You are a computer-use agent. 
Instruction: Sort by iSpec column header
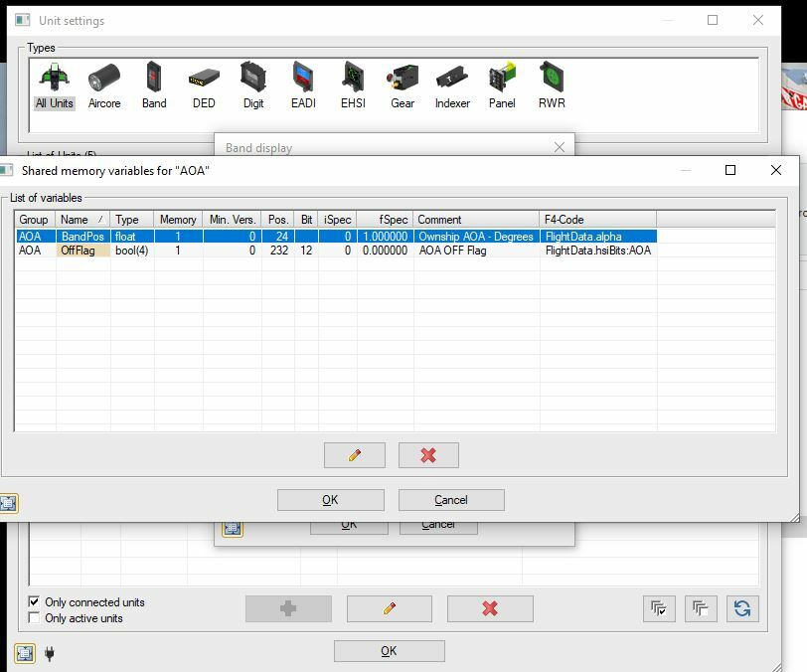click(337, 220)
